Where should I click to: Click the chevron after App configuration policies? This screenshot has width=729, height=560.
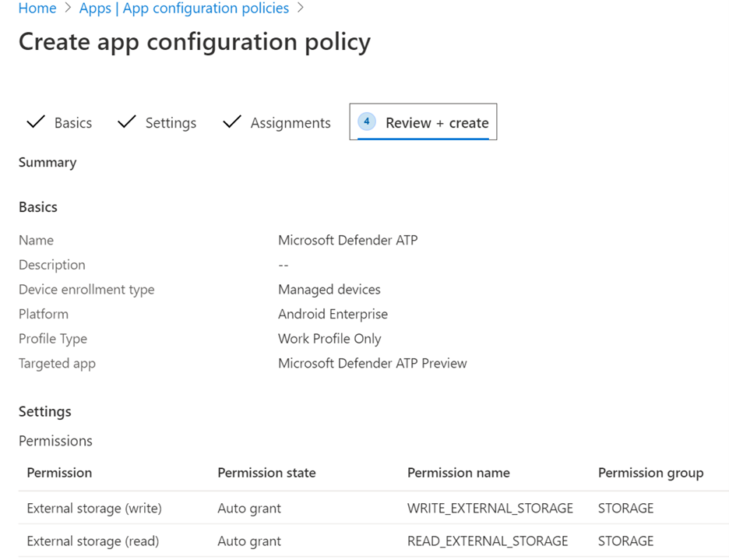tap(301, 9)
